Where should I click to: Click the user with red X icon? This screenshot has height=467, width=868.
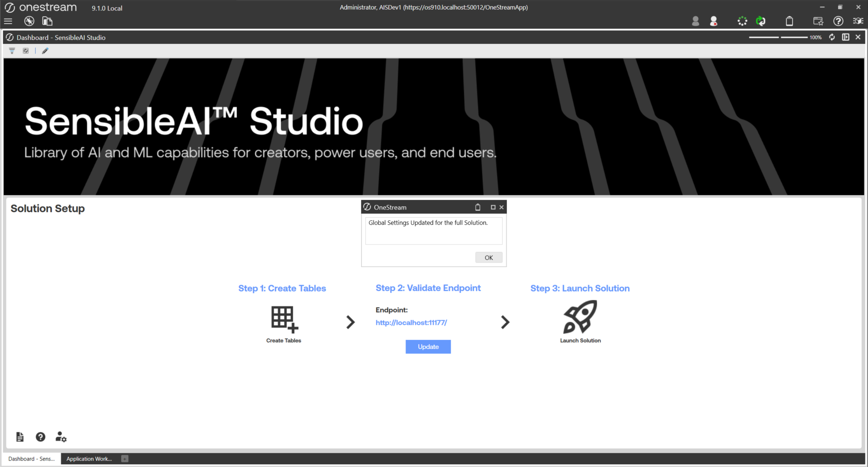(x=714, y=21)
